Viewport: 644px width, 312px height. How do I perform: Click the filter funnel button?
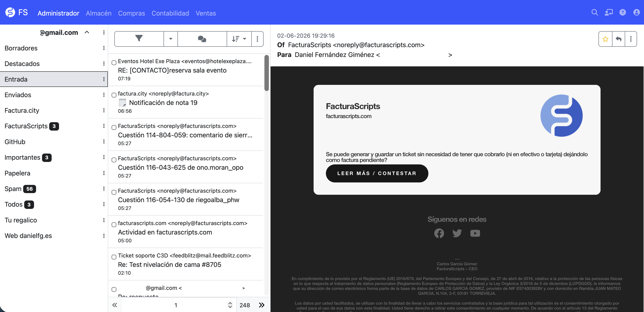tap(139, 39)
